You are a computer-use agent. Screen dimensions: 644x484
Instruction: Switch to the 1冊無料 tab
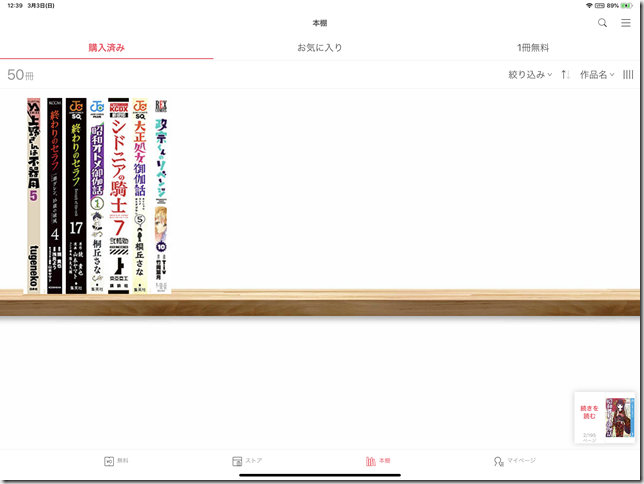[533, 48]
